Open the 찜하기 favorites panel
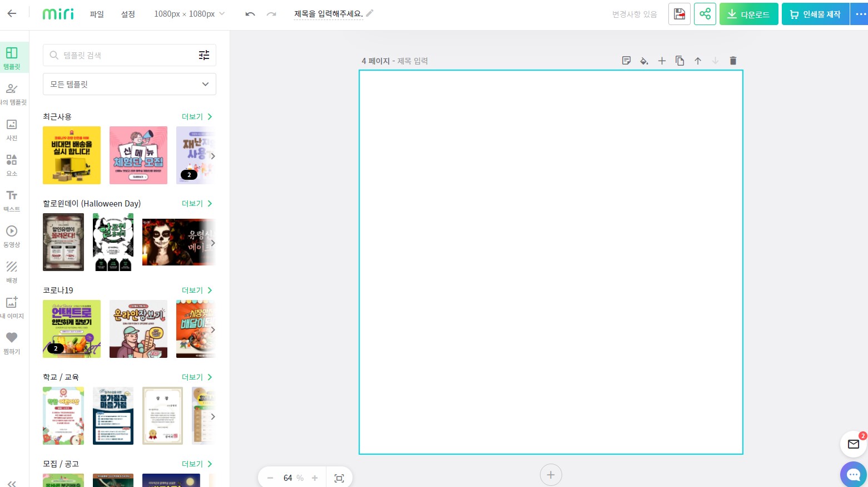This screenshot has width=868, height=487. [x=12, y=343]
